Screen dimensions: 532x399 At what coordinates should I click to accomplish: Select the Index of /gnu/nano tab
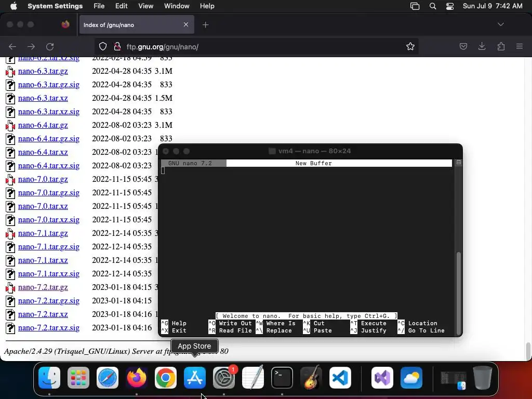[x=137, y=24]
